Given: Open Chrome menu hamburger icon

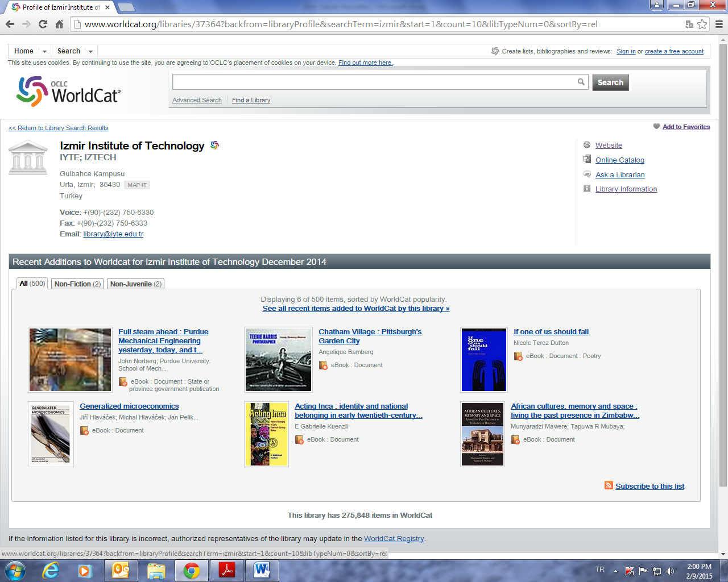Looking at the screenshot, I should point(719,24).
